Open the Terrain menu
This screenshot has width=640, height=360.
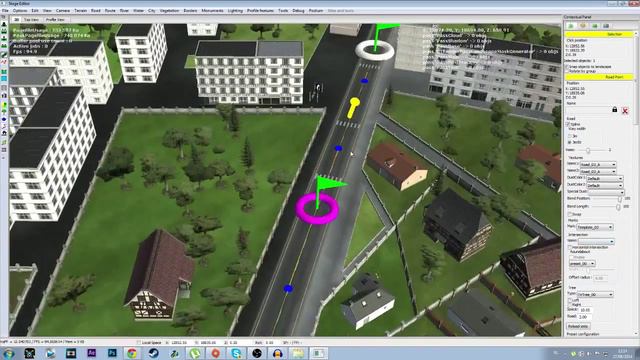(80, 11)
